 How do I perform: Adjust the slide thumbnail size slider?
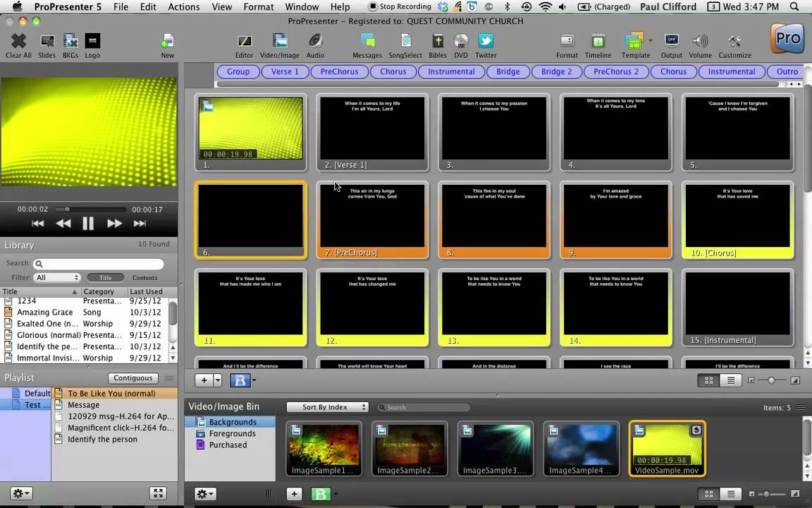771,380
